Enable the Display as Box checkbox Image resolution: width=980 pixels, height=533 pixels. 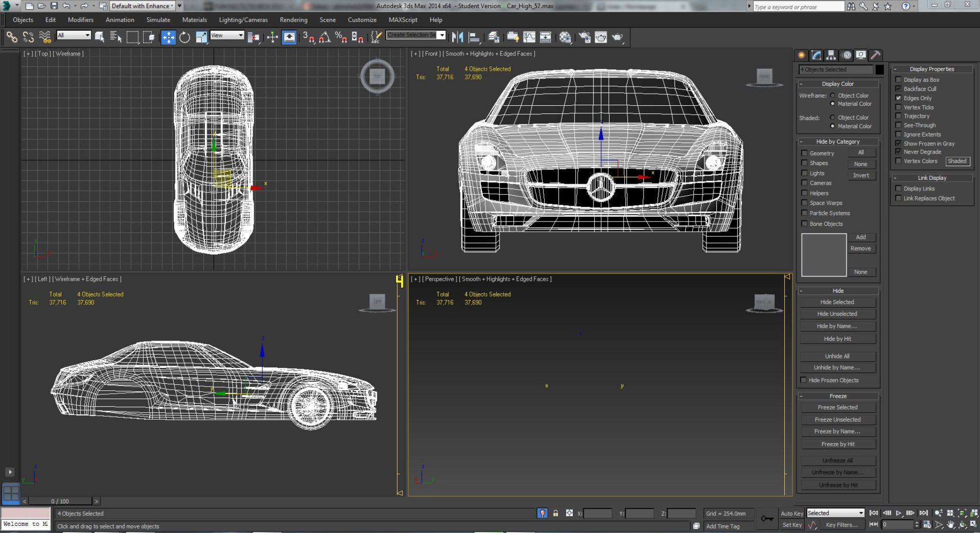pyautogui.click(x=899, y=79)
